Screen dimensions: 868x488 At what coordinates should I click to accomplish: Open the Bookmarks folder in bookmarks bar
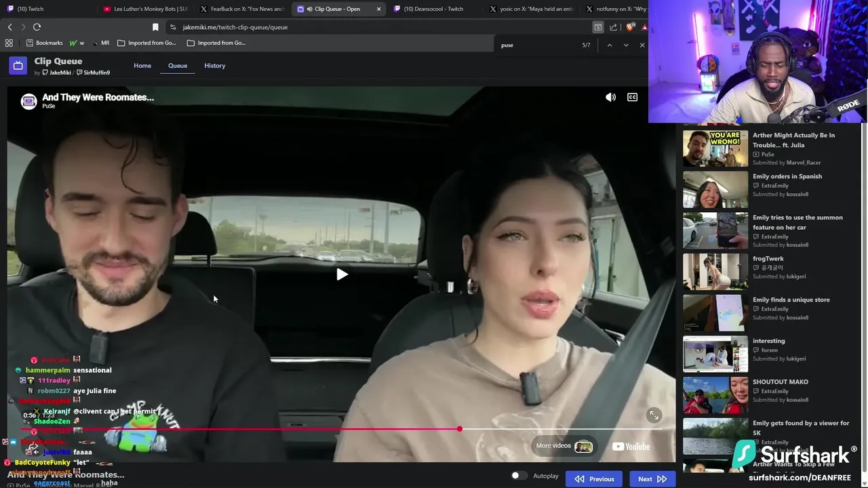click(x=44, y=43)
